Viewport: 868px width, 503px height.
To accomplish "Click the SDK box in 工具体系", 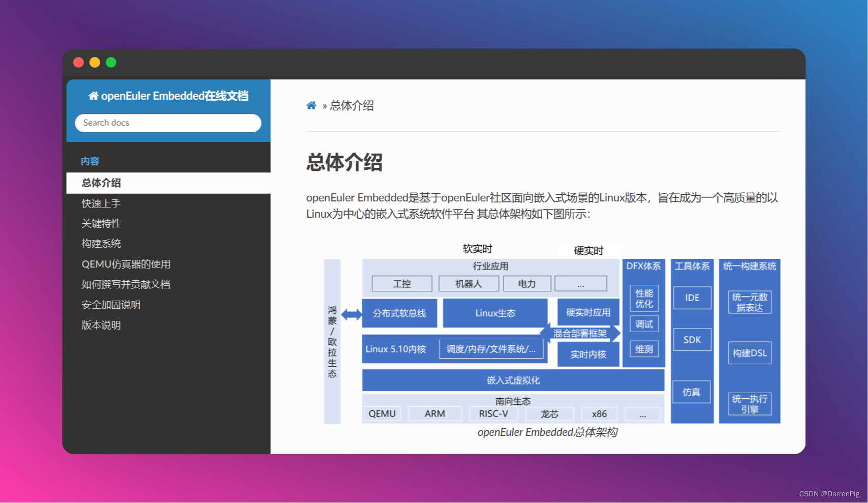I will pos(692,340).
